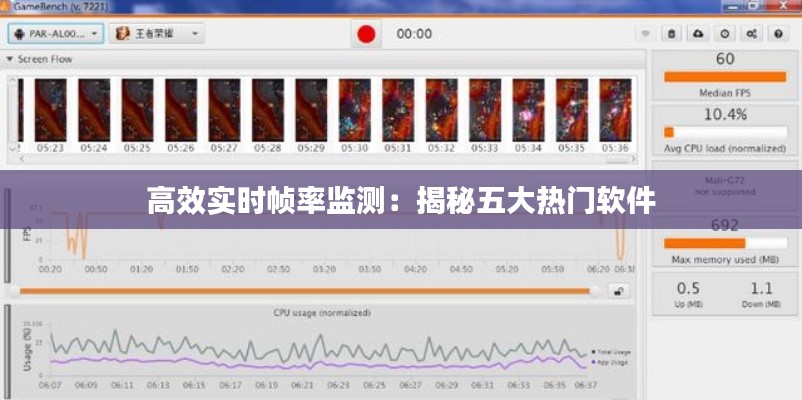The image size is (802, 400).
Task: Select the screenshot thumbnail at 05:31
Action: (x=398, y=110)
